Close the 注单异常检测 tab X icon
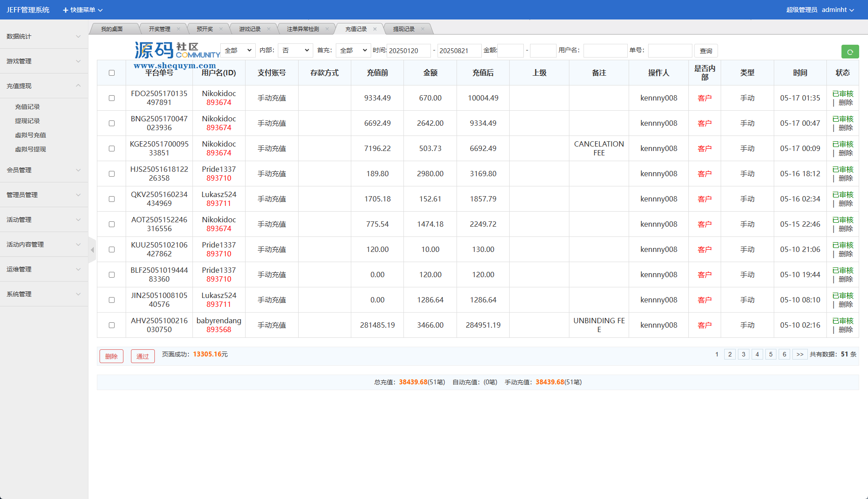The height and width of the screenshot is (499, 868). coord(327,29)
